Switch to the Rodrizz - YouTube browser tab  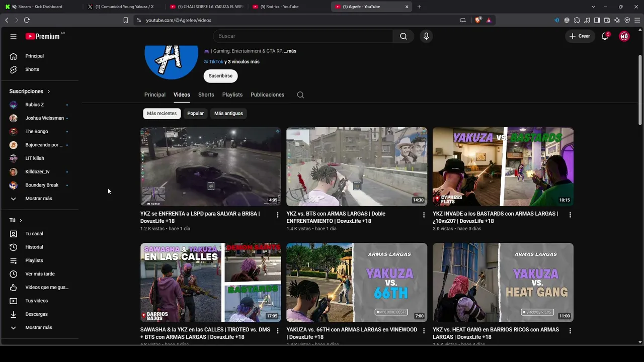(x=288, y=7)
